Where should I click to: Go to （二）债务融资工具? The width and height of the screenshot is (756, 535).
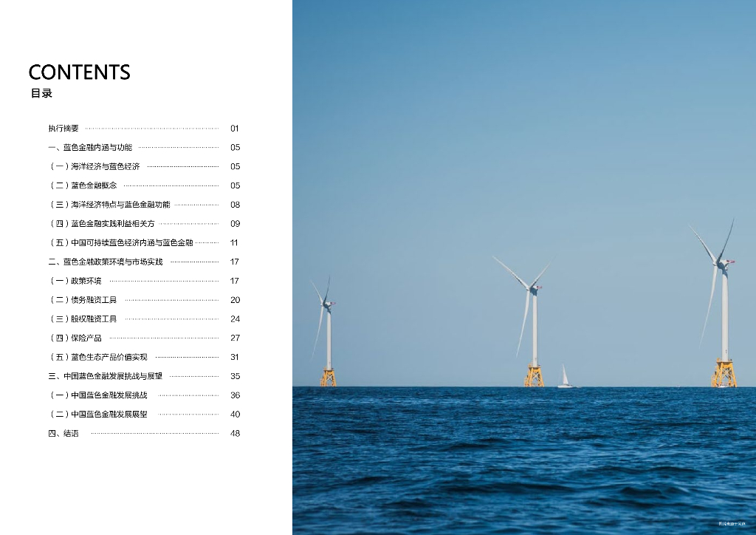click(x=83, y=299)
